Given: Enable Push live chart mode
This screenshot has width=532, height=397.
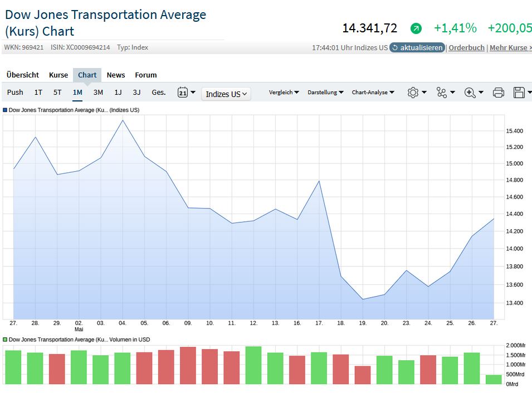Looking at the screenshot, I should (x=15, y=93).
